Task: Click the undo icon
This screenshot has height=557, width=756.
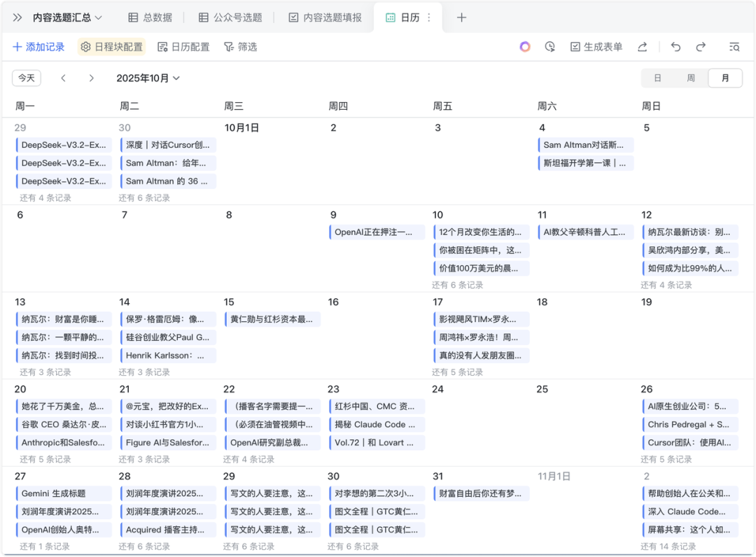Action: (x=675, y=46)
